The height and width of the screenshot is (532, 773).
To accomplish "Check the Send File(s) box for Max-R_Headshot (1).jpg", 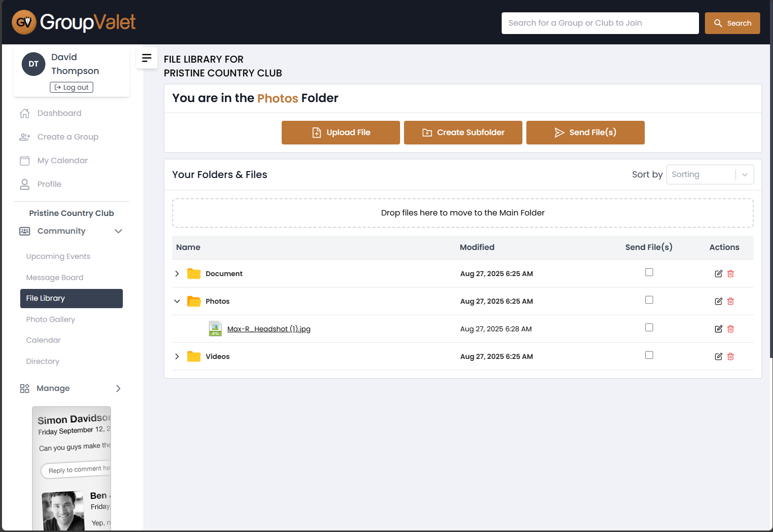I will [x=649, y=327].
